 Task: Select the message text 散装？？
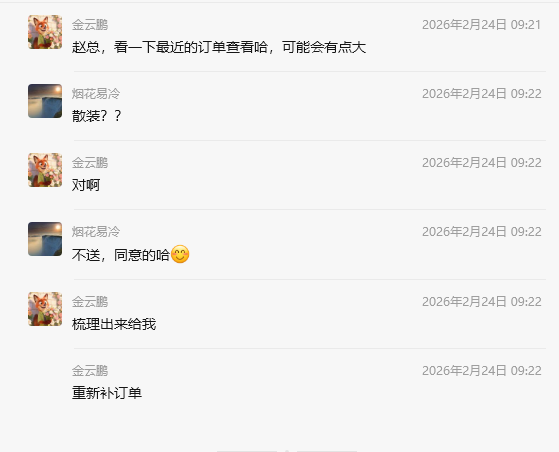point(97,116)
